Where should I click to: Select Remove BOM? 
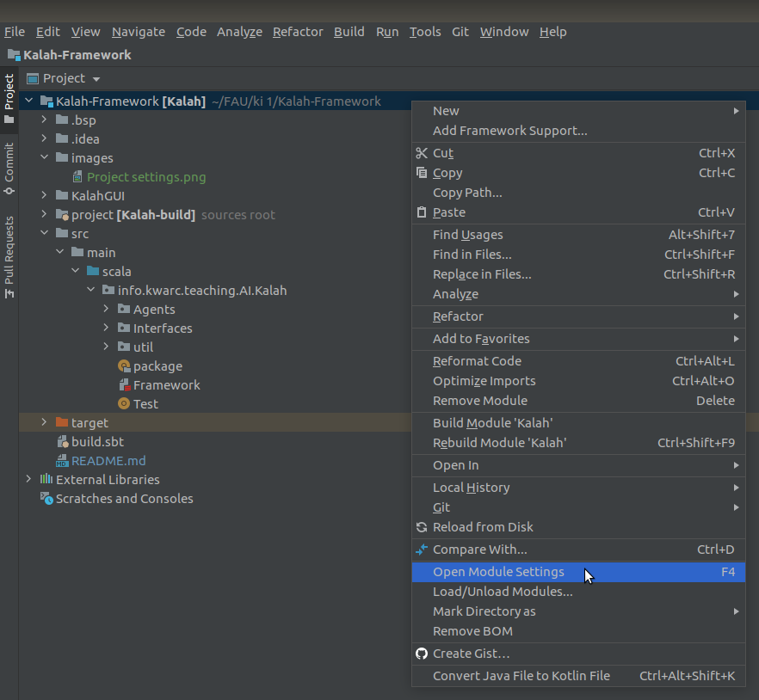point(578,631)
